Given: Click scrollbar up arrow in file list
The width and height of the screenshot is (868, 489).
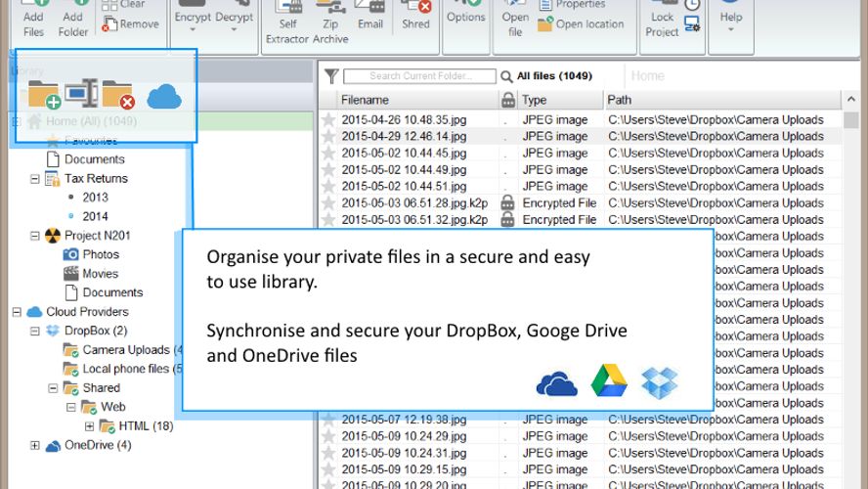Looking at the screenshot, I should pos(850,100).
